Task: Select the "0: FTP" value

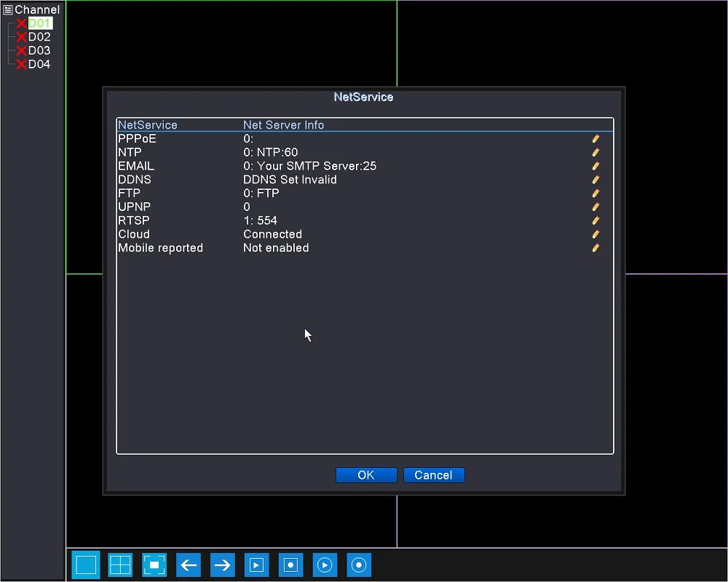Action: click(x=261, y=193)
